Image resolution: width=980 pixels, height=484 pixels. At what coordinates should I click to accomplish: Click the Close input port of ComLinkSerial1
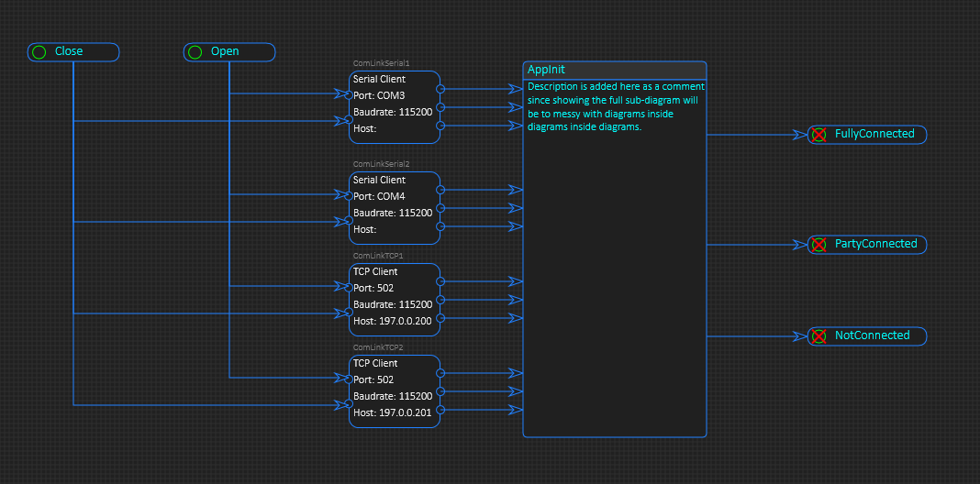coord(349,120)
